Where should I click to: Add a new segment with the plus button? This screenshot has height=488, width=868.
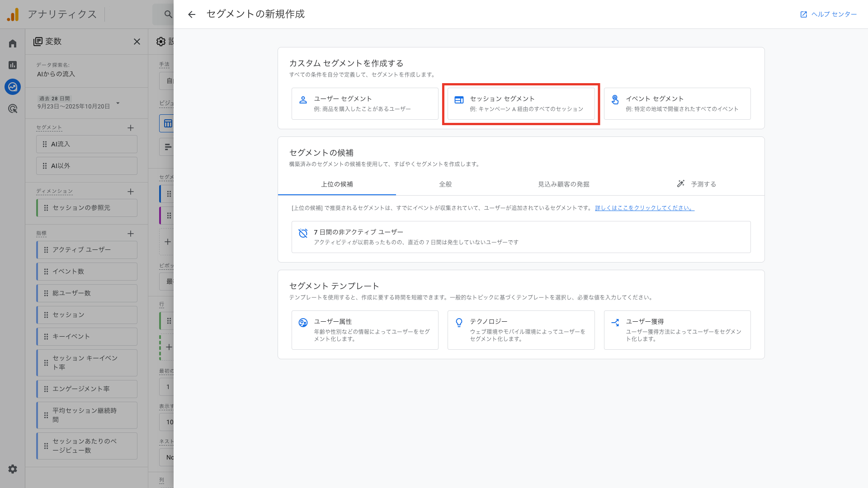(131, 128)
